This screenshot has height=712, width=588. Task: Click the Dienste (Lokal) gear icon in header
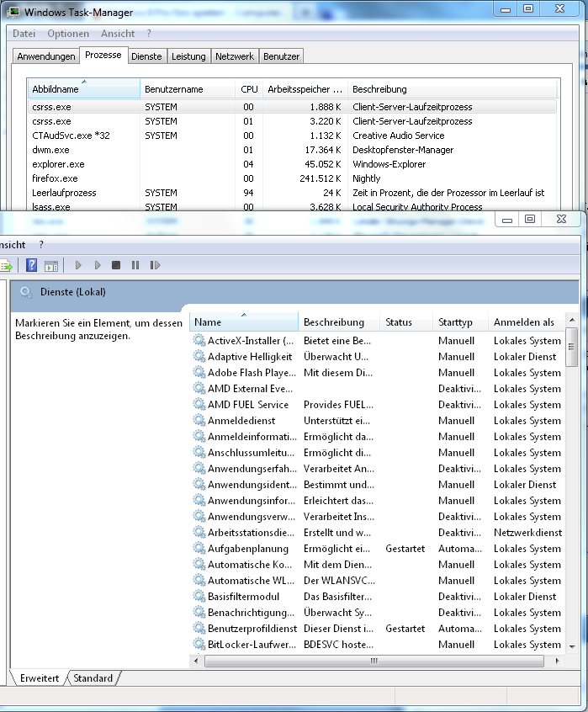coord(26,292)
